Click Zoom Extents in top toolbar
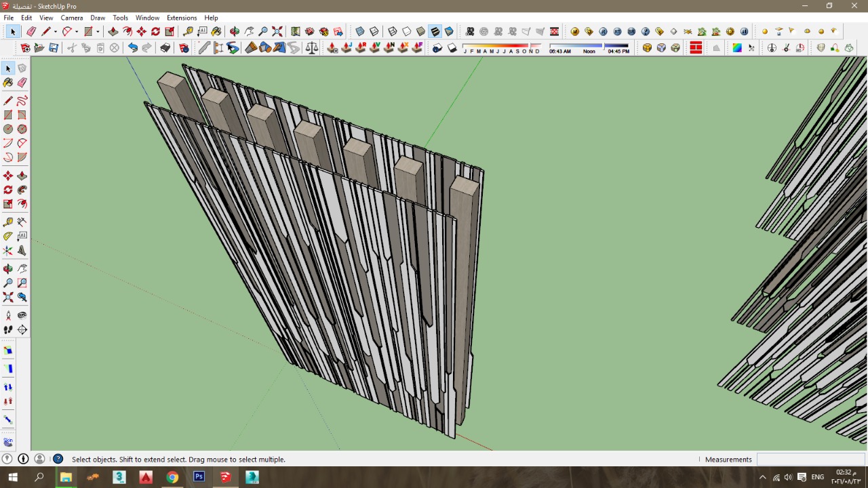 (277, 32)
